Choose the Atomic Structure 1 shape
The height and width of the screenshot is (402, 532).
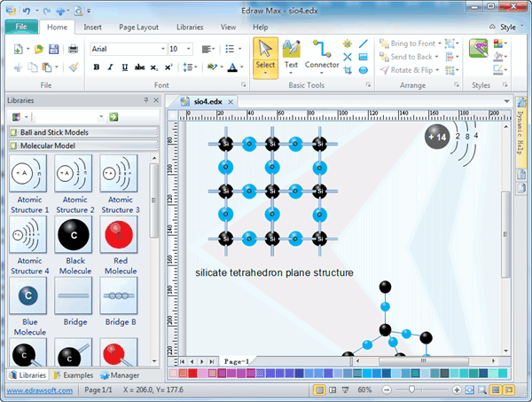click(29, 173)
